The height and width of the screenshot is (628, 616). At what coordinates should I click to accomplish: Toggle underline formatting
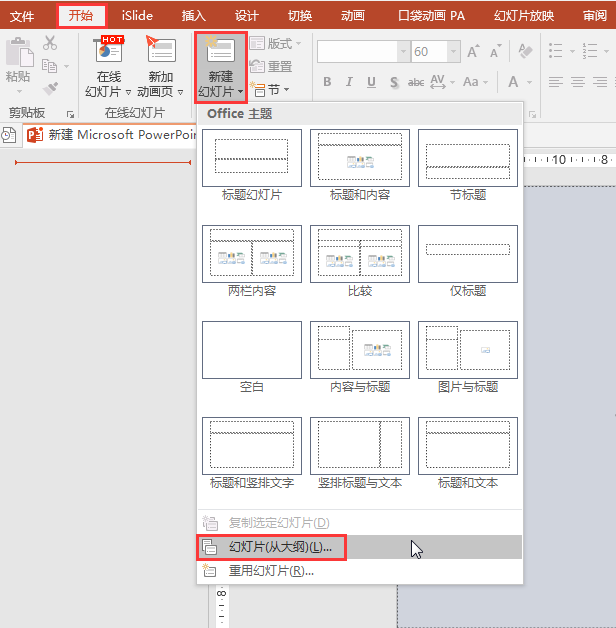371,82
